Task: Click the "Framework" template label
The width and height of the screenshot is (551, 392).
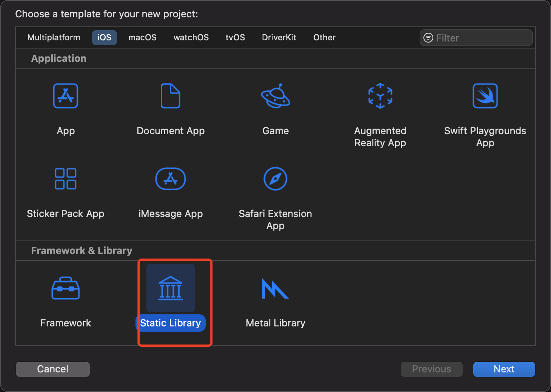Action: pos(66,323)
